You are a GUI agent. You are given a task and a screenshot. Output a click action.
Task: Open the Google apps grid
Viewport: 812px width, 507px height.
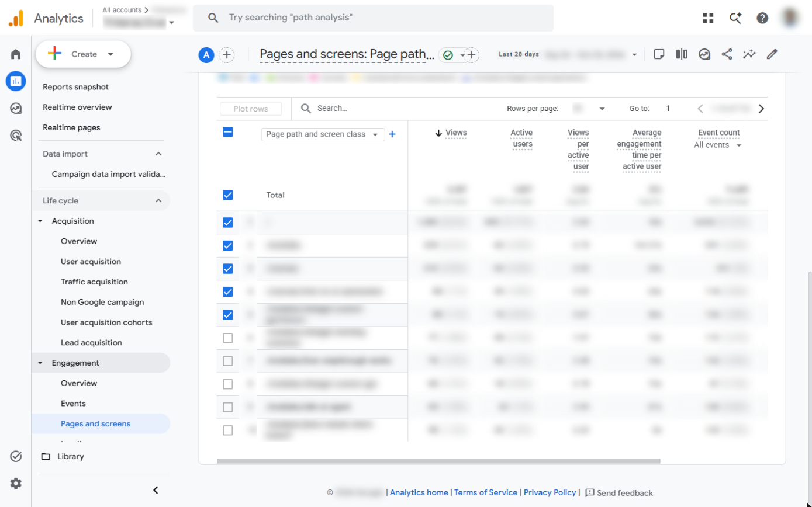(x=709, y=18)
